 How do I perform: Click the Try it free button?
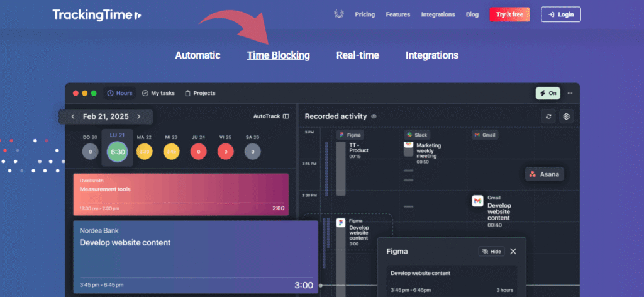point(509,14)
